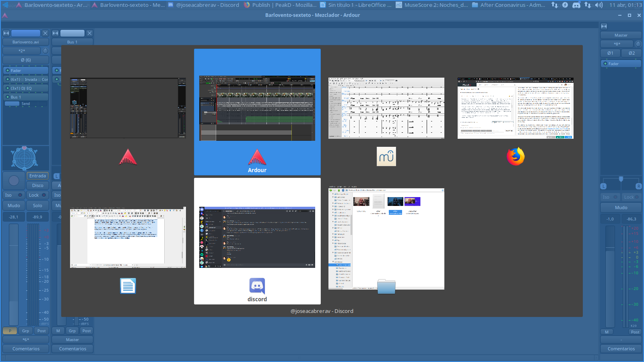Click Mudo to mute the Master bus

tap(621, 208)
